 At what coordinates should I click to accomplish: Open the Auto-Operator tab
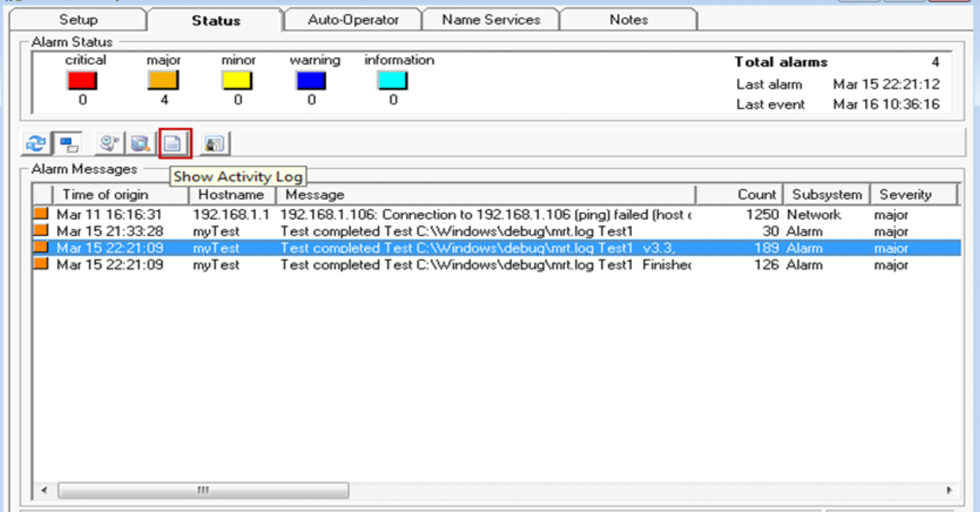tap(353, 20)
